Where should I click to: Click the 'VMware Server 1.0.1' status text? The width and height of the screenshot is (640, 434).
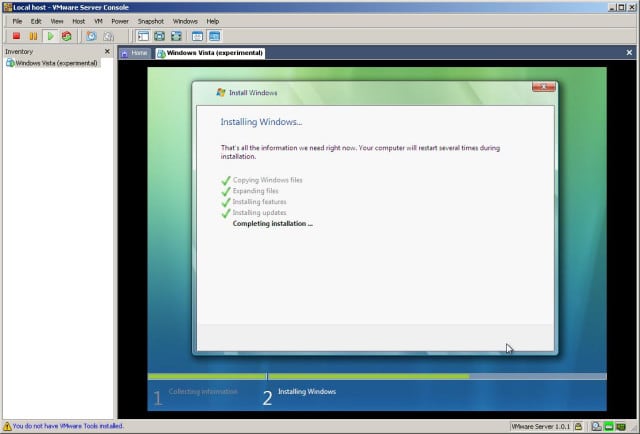pos(540,427)
